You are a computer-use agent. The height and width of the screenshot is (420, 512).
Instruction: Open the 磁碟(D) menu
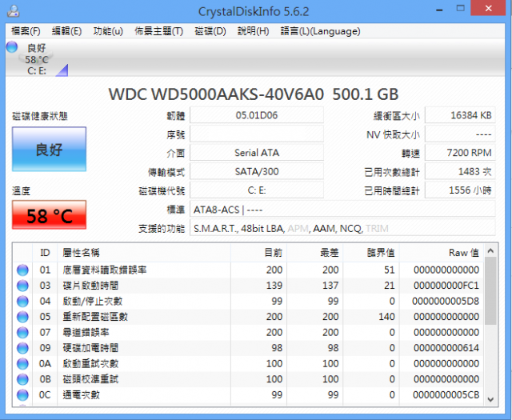click(210, 31)
